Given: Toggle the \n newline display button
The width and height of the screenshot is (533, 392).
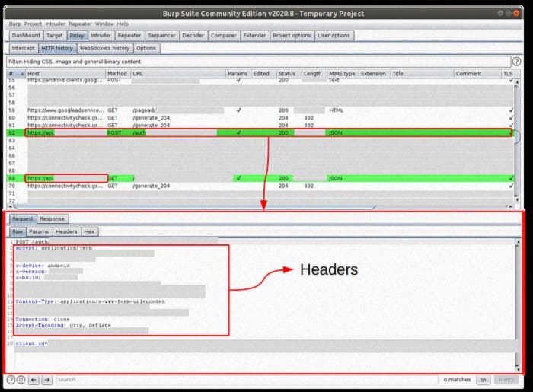Looking at the screenshot, I should tap(483, 379).
